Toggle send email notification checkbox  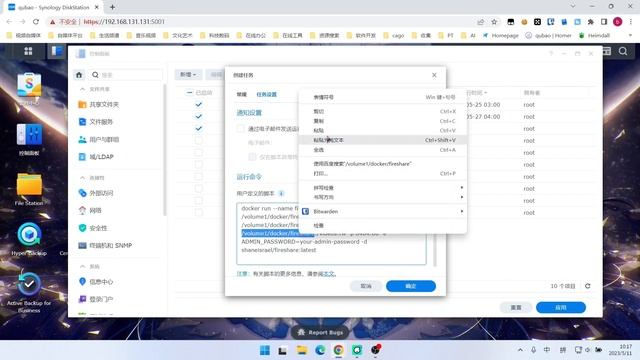click(240, 129)
